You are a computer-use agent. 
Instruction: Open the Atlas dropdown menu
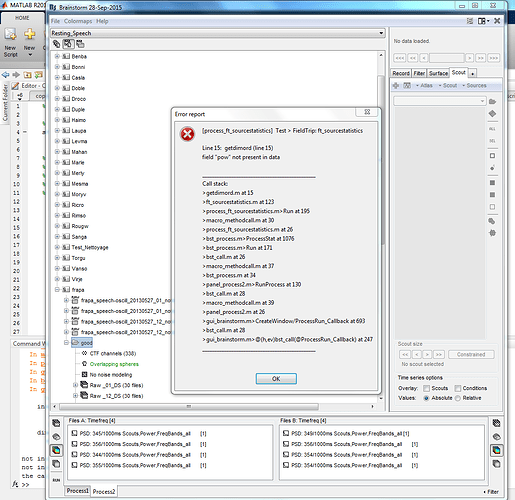pos(424,85)
